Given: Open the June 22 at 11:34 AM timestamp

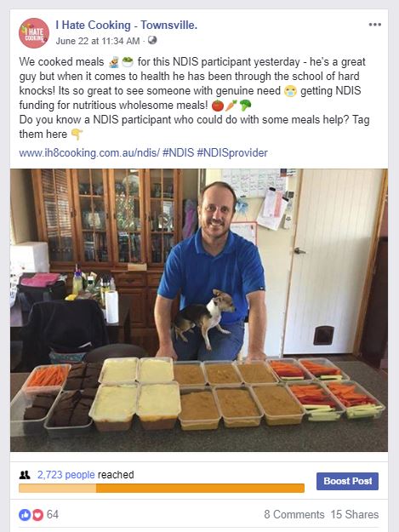Looking at the screenshot, I should 98,41.
